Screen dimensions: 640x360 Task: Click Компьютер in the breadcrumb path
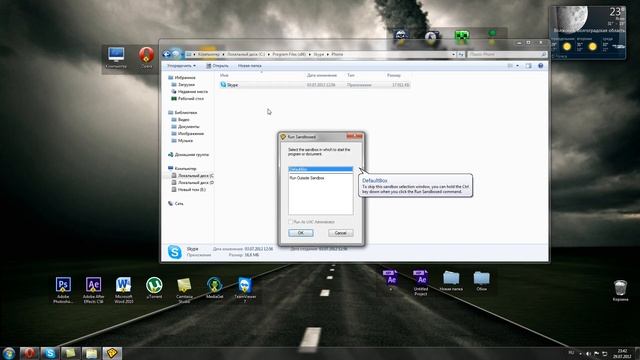209,54
